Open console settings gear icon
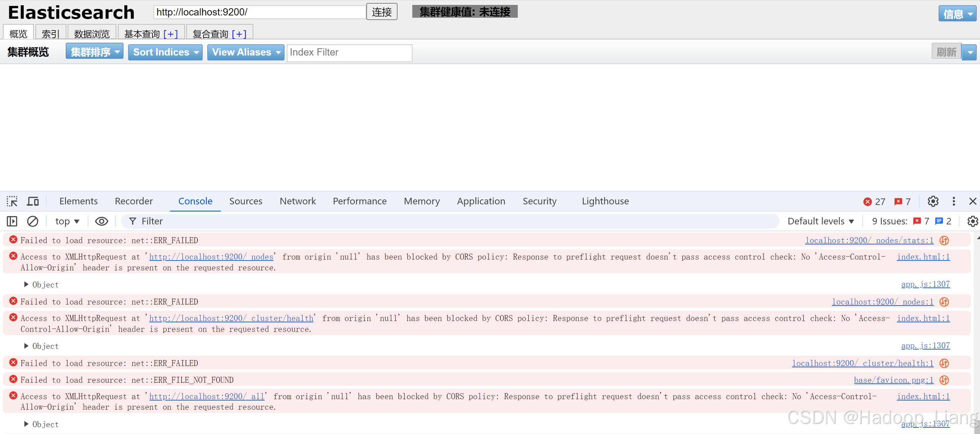Image resolution: width=980 pixels, height=434 pixels. (x=972, y=221)
